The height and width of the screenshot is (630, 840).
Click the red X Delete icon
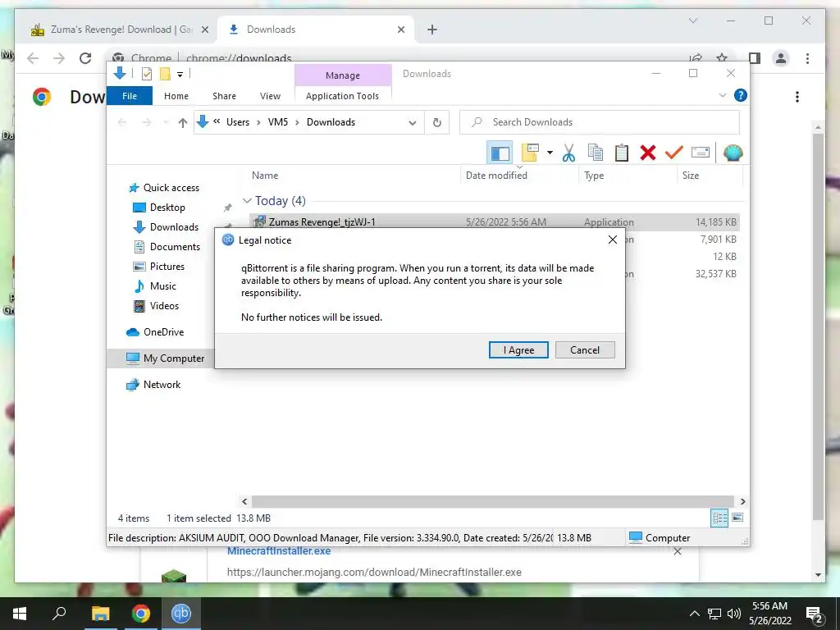pyautogui.click(x=648, y=153)
